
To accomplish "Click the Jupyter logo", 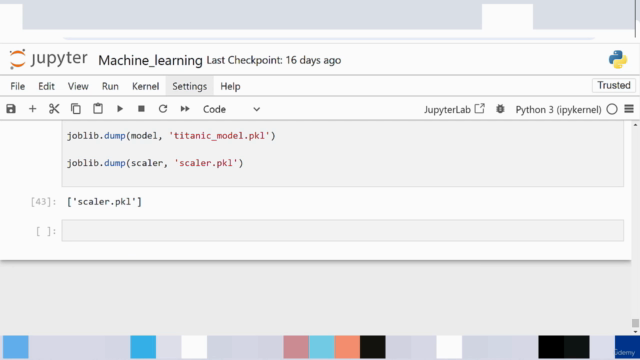I will pyautogui.click(x=48, y=59).
